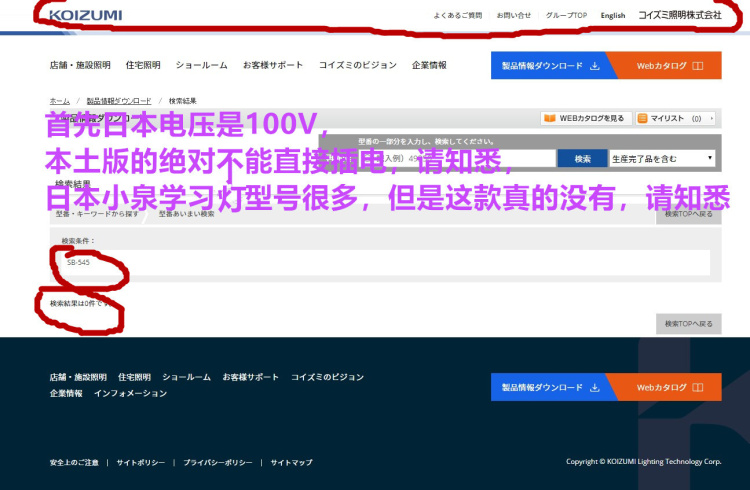Image resolution: width=750 pixels, height=490 pixels.
Task: Open footer お客様サポート link
Action: 251,377
